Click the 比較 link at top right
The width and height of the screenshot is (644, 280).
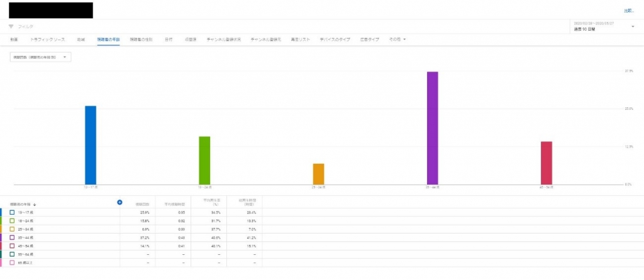628,11
